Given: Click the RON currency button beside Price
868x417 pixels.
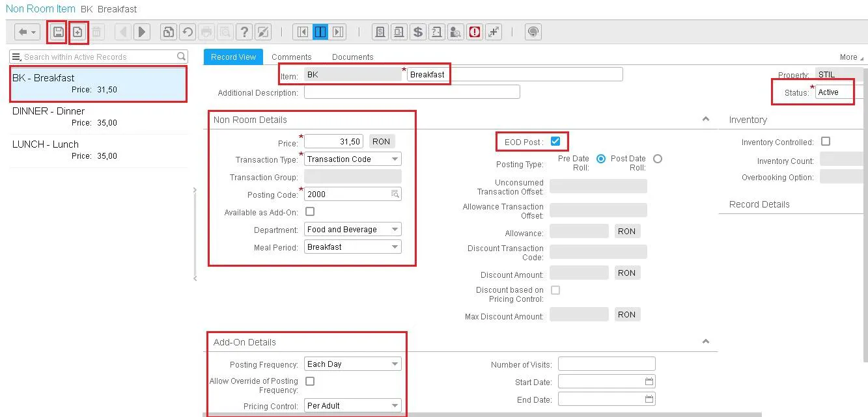Looking at the screenshot, I should click(382, 141).
